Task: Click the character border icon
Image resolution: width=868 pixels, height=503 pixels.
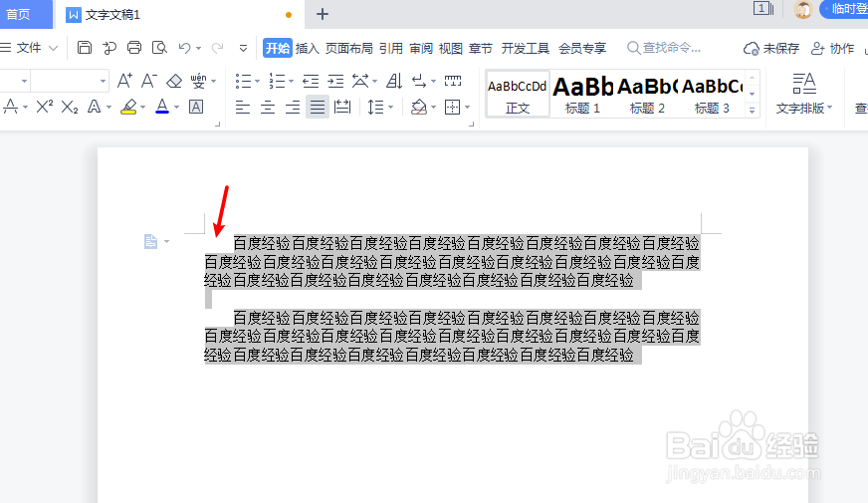Action: point(196,107)
